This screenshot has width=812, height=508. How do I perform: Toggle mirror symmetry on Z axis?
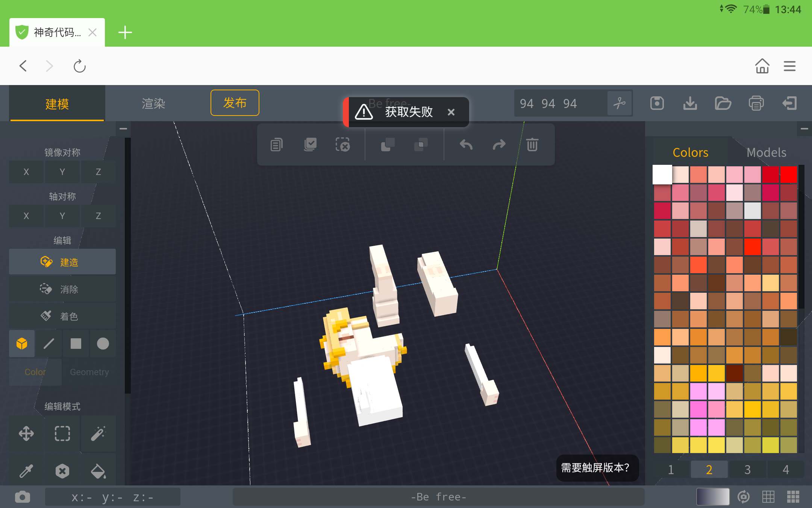[x=98, y=172]
